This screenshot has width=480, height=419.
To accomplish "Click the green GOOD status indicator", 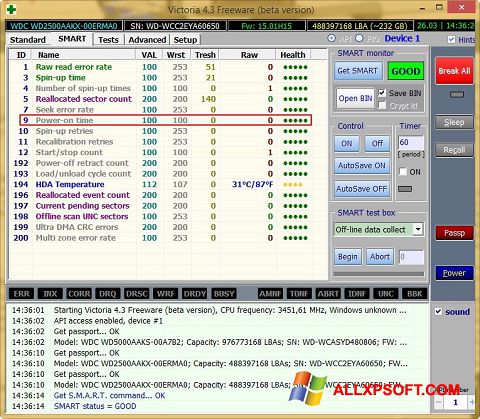I will 406,71.
